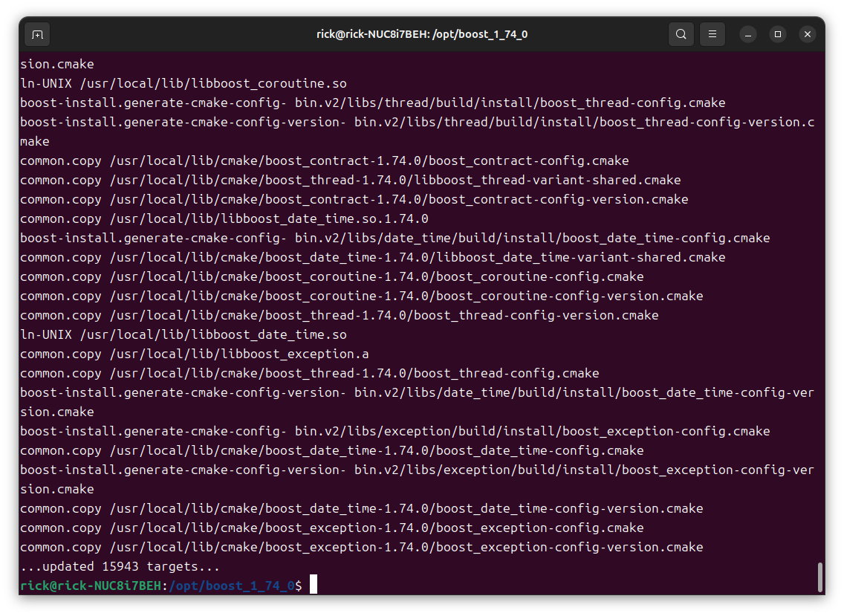The height and width of the screenshot is (616, 844).
Task: Click the terminal scrollbar thumb
Action: click(x=820, y=577)
